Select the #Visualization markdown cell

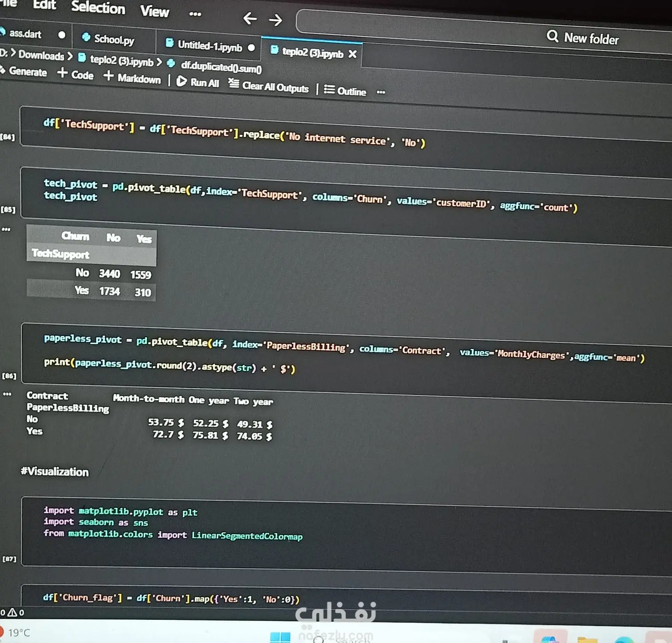pyautogui.click(x=55, y=472)
